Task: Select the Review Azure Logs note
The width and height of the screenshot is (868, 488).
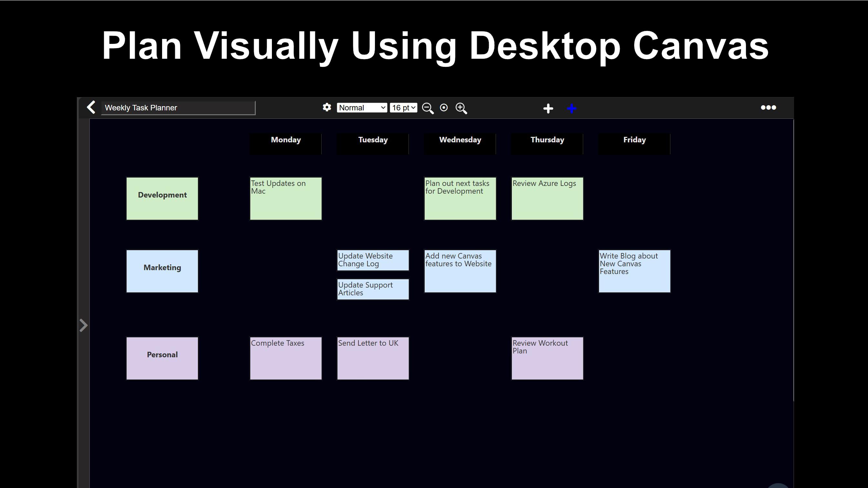Action: [x=547, y=199]
